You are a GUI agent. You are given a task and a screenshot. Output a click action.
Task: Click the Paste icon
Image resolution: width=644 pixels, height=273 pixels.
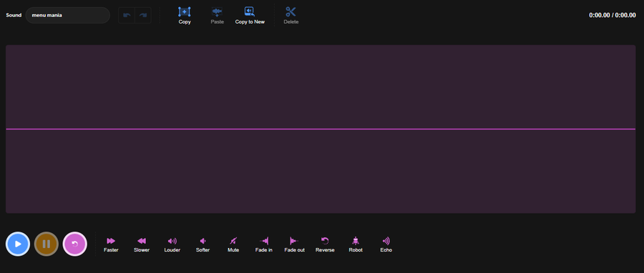pyautogui.click(x=217, y=12)
